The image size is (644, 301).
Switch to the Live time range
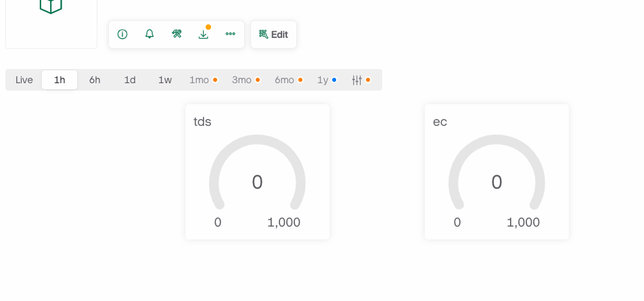pyautogui.click(x=24, y=80)
